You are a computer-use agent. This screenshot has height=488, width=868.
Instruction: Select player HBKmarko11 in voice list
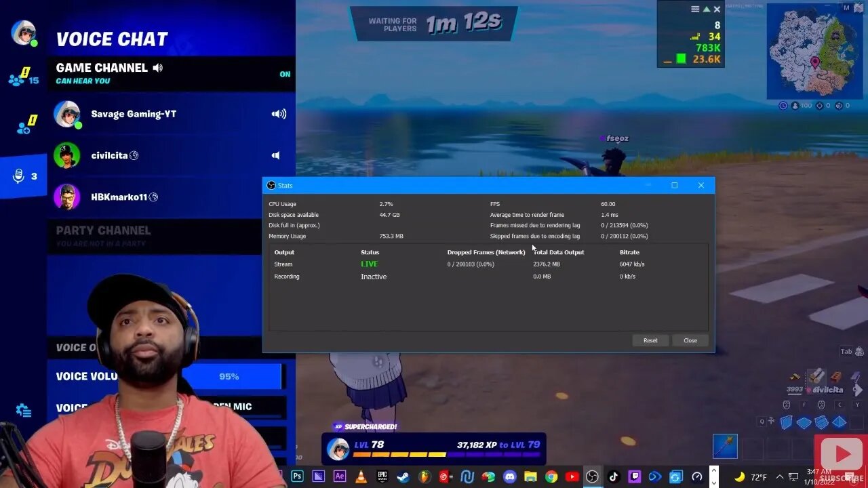pos(171,197)
